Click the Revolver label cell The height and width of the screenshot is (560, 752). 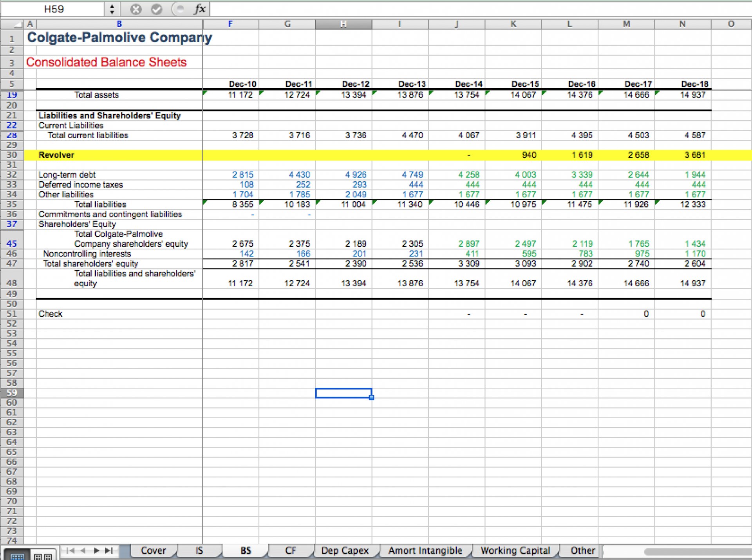click(x=119, y=155)
